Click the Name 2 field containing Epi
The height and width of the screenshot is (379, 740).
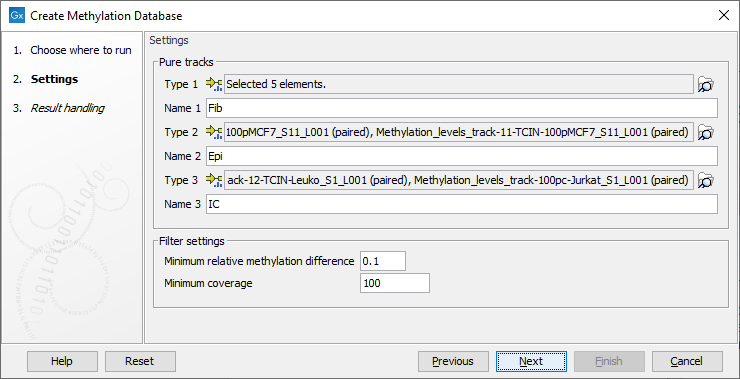point(462,156)
